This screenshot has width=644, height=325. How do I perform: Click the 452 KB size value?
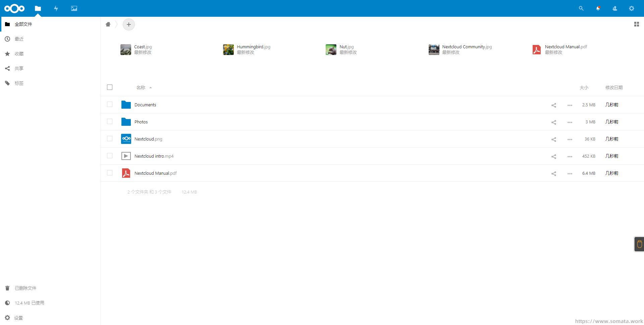point(589,156)
